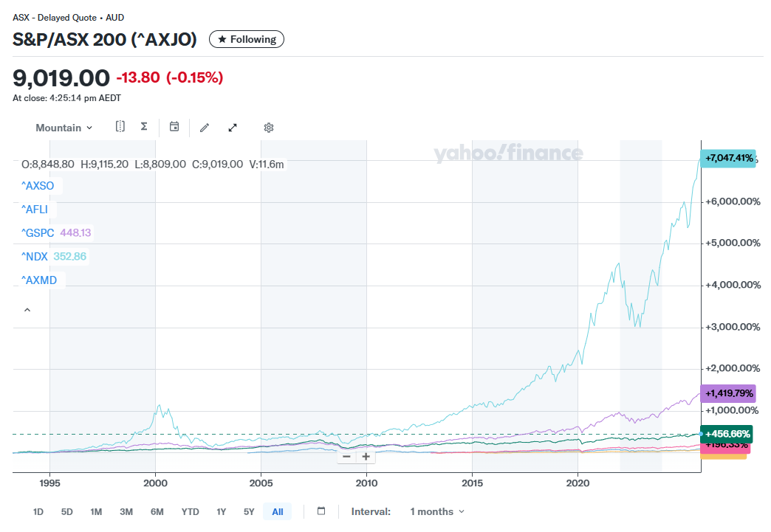The width and height of the screenshot is (771, 532).
Task: Click the +7,047.41% teal price label
Action: pyautogui.click(x=728, y=158)
